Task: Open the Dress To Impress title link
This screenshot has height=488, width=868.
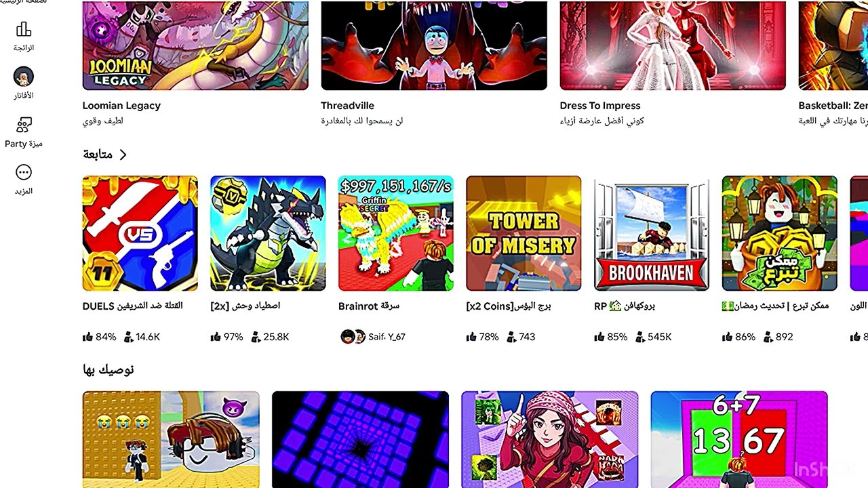Action: [x=600, y=106]
